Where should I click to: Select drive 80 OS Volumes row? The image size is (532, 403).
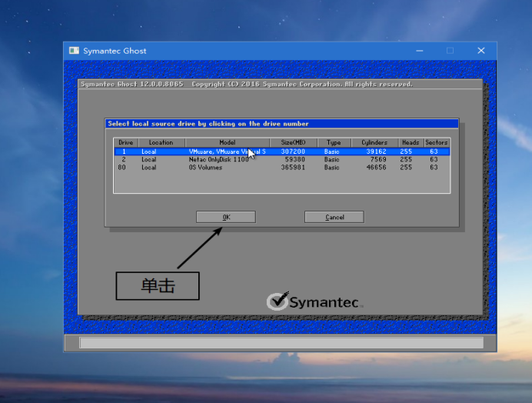click(x=282, y=168)
